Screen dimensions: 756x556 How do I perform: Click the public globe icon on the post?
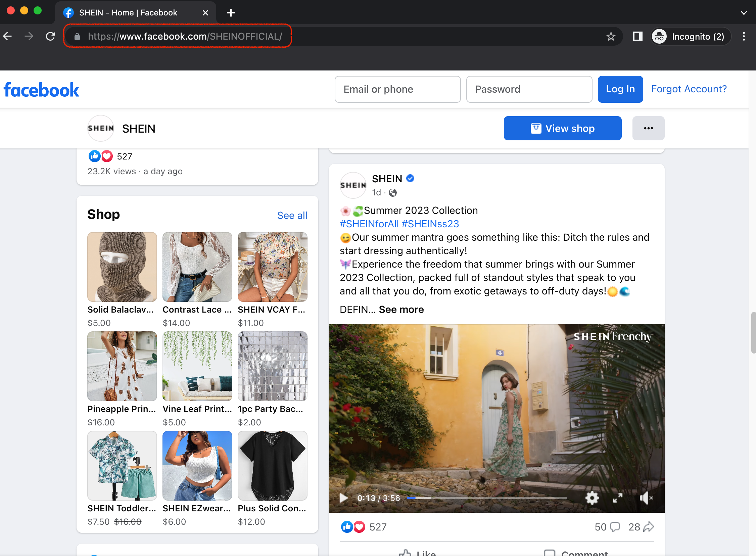point(393,193)
